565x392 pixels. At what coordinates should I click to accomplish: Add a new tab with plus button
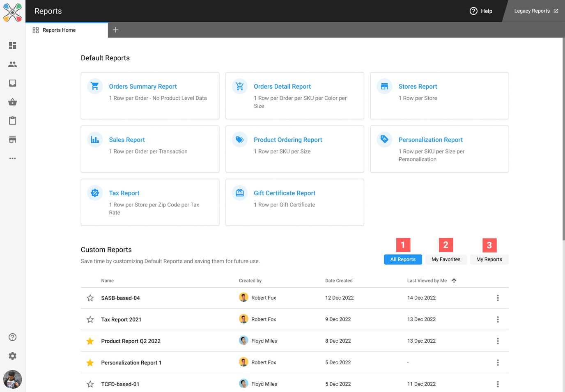click(x=116, y=30)
